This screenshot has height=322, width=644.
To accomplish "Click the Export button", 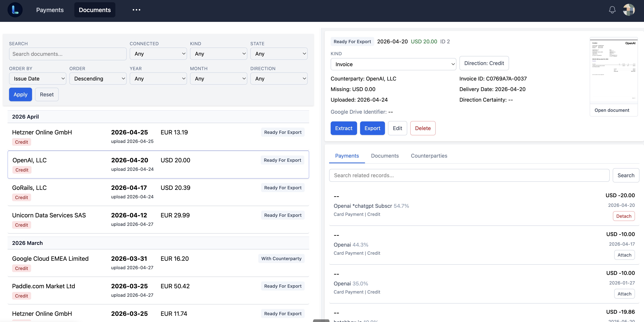I will (x=372, y=128).
